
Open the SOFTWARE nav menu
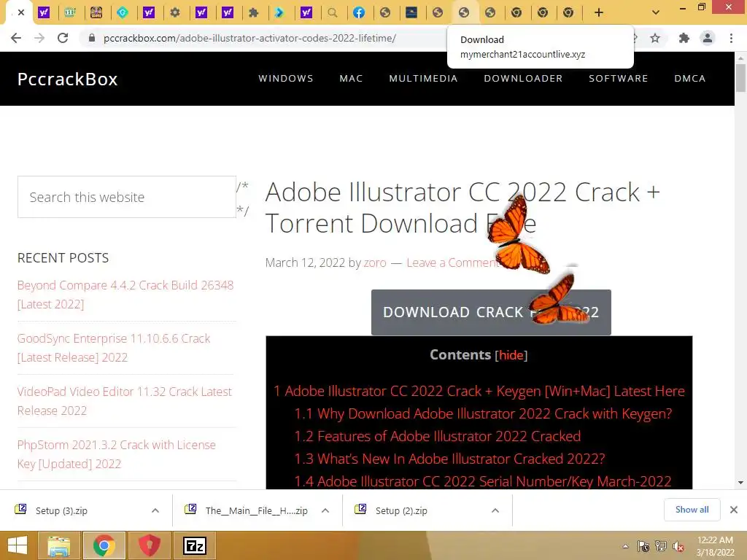[x=619, y=78]
